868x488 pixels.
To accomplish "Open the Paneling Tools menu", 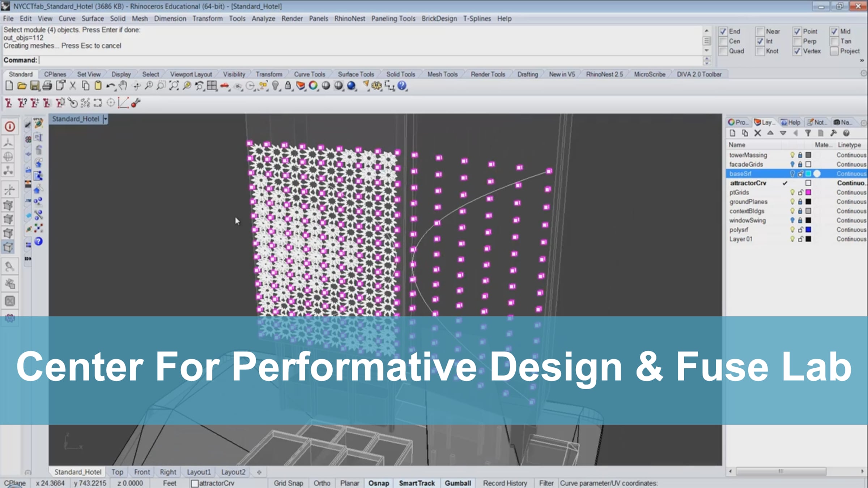I will [393, 18].
